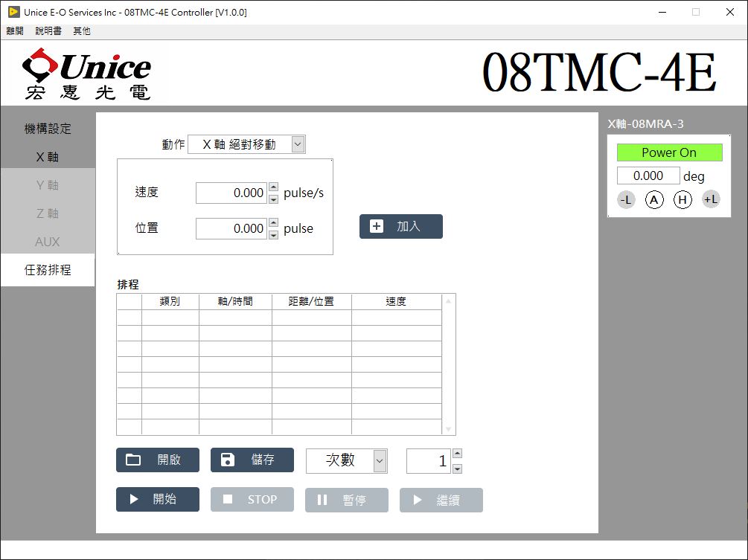Open the 說明書 menu
Viewport: 748px width, 560px height.
click(x=48, y=31)
